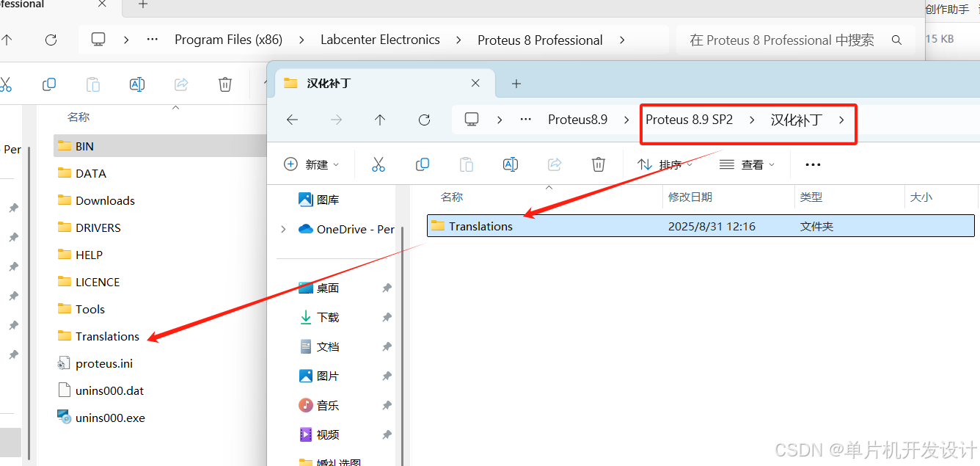Click chevron after Proteus 8 Professional breadcrumb
This screenshot has width=980, height=466.
click(622, 40)
